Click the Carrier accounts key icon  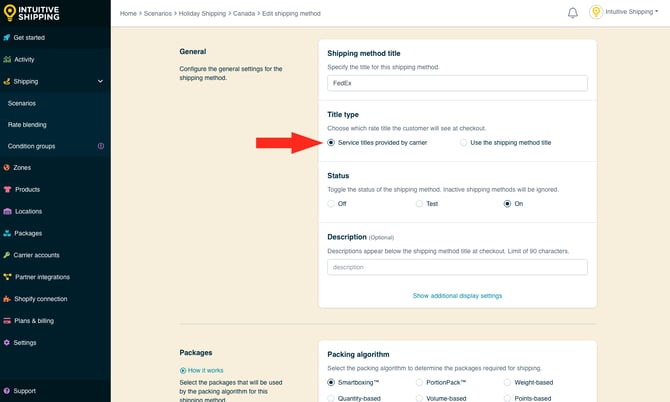point(8,255)
